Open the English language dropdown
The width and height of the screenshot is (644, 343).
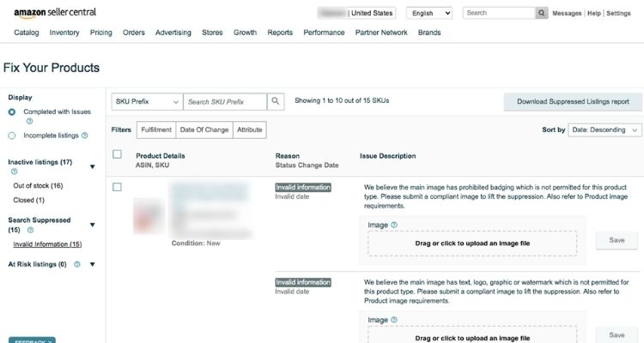[x=429, y=13]
